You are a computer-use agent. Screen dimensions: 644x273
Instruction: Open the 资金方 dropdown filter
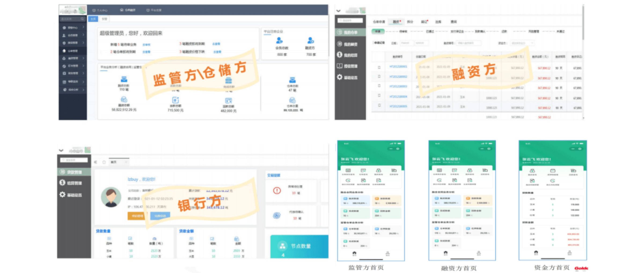[522, 43]
